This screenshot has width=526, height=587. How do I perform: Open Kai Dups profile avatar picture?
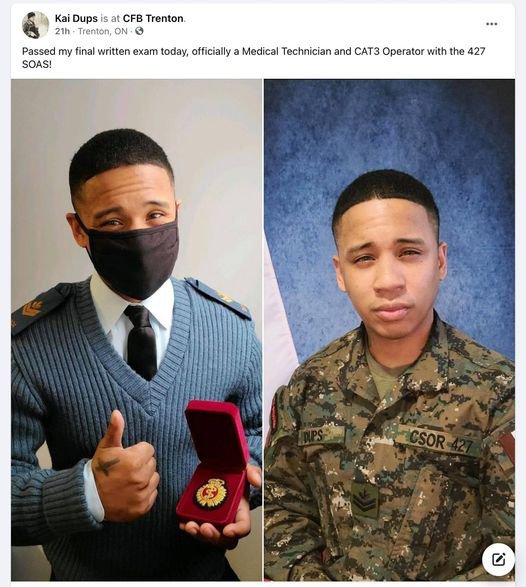point(36,25)
